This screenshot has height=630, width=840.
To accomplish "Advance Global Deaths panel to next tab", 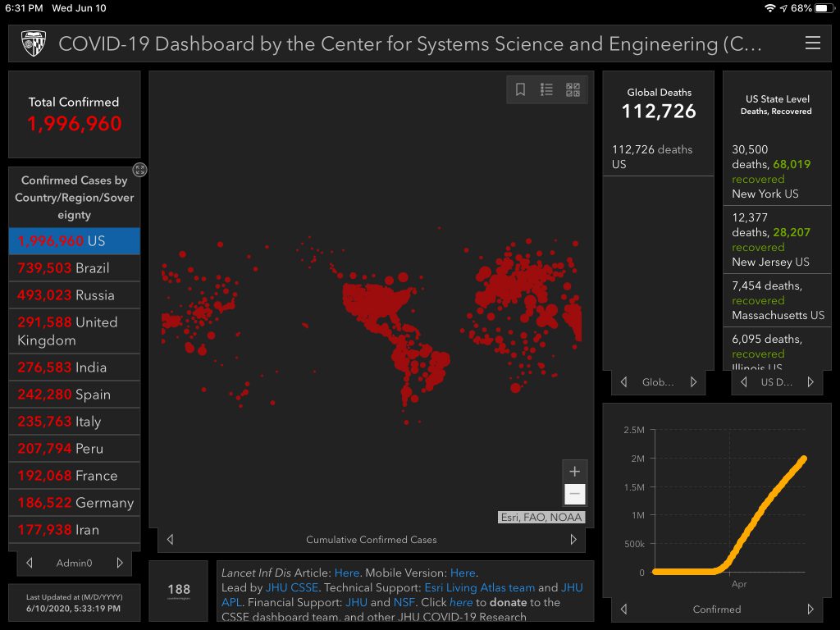I will point(693,382).
